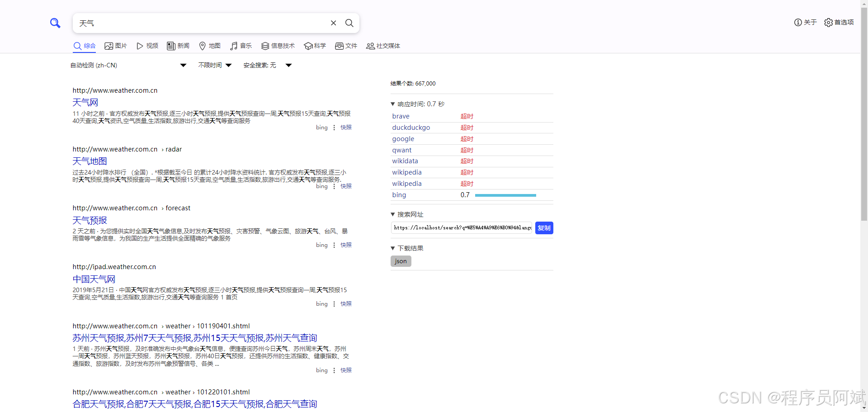Click the brave engine name

tap(401, 116)
